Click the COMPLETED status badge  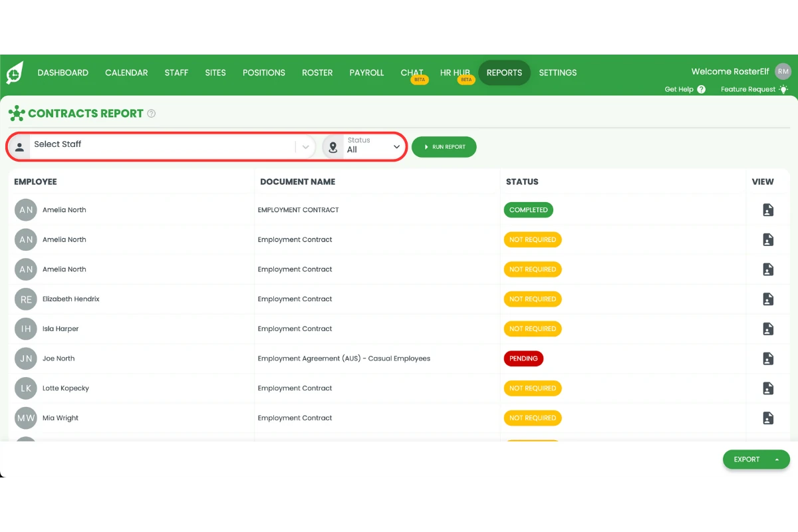point(529,210)
